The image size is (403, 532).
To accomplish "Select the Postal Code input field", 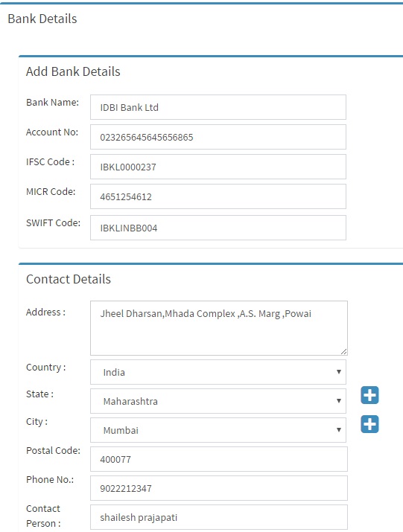I will coord(219,459).
